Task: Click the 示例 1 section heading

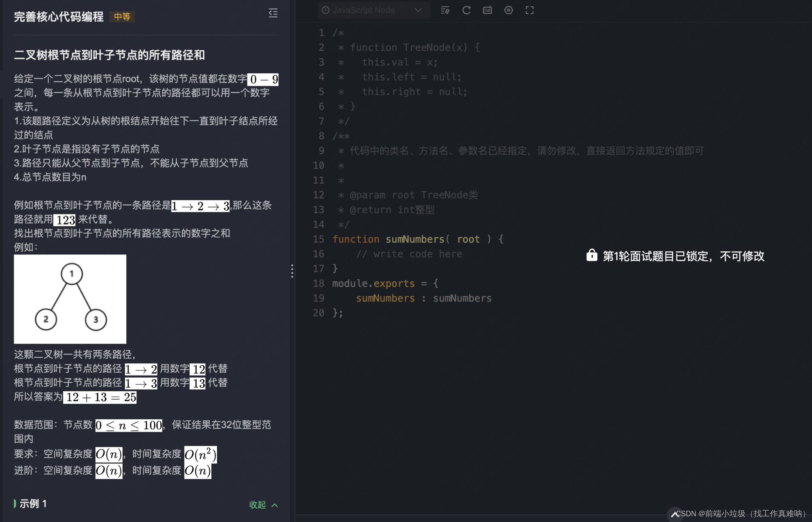Action: (33, 504)
